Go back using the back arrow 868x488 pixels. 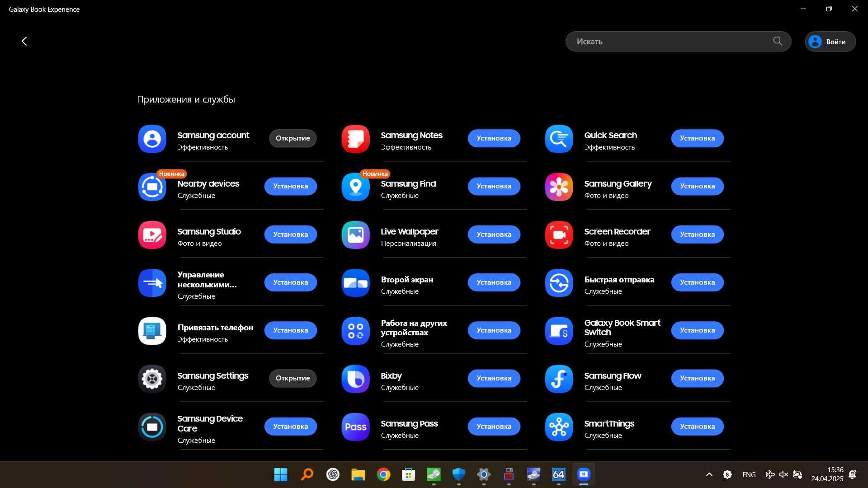[24, 41]
